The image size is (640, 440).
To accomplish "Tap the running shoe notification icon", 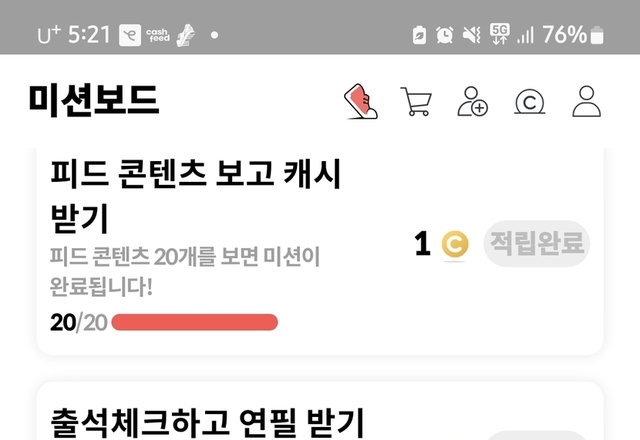I will tap(186, 35).
